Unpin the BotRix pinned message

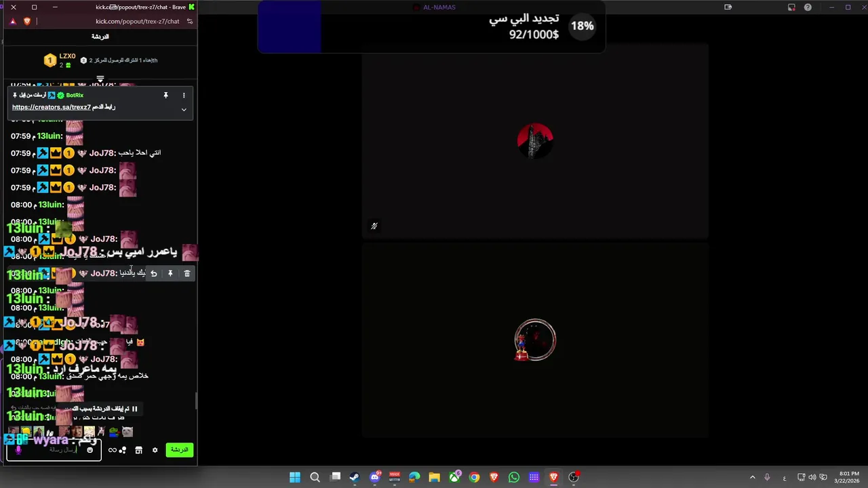click(165, 96)
